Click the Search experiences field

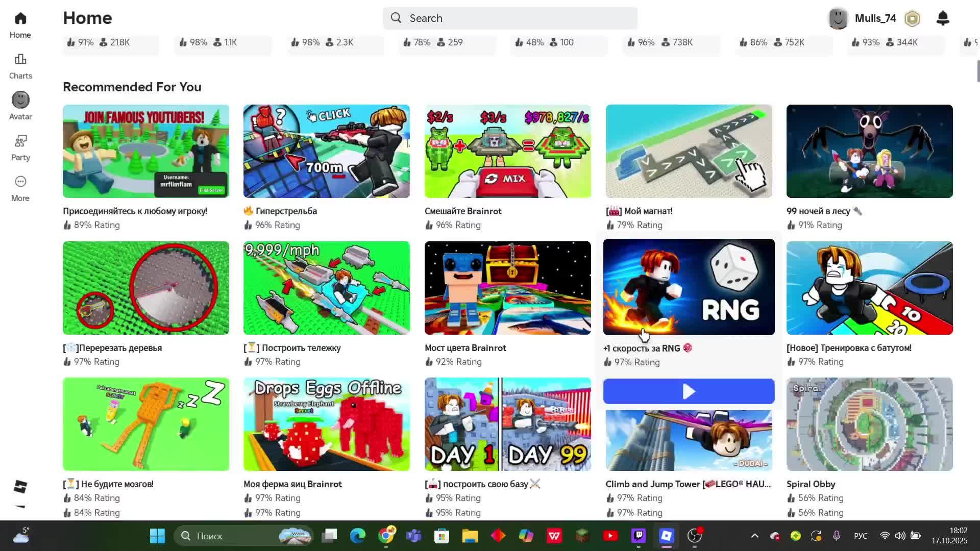pos(510,18)
